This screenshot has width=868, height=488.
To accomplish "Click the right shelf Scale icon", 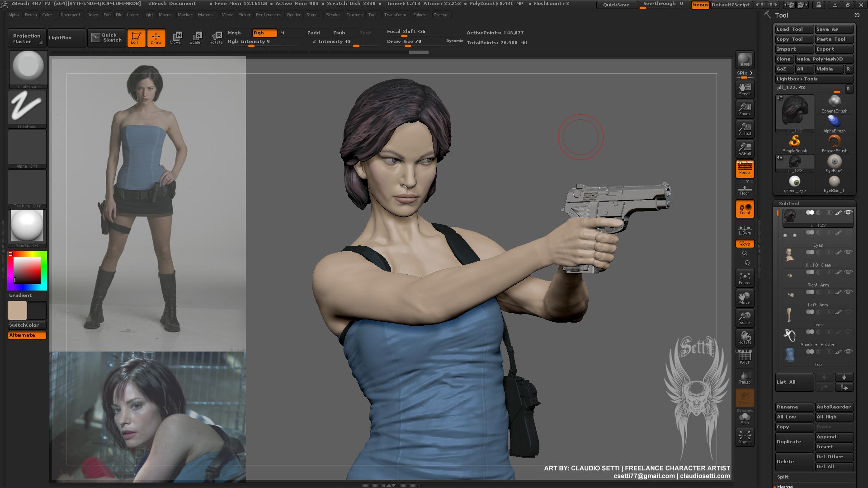I will (745, 318).
